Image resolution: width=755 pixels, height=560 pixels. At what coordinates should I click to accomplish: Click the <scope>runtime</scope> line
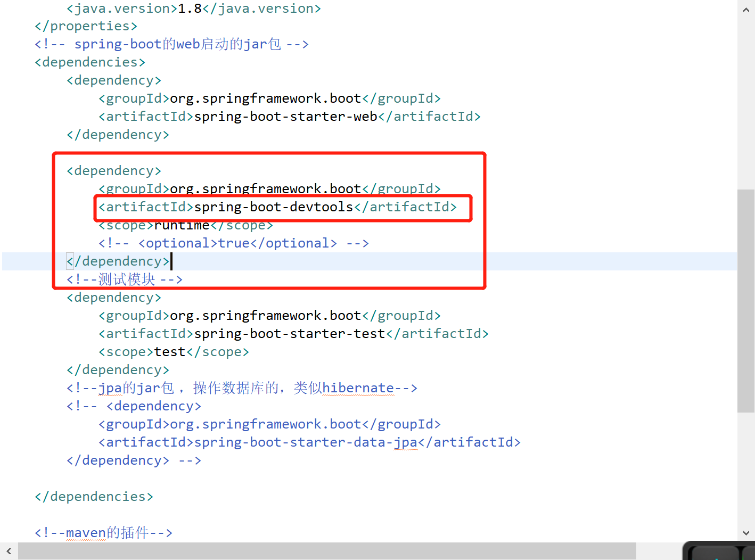point(186,225)
